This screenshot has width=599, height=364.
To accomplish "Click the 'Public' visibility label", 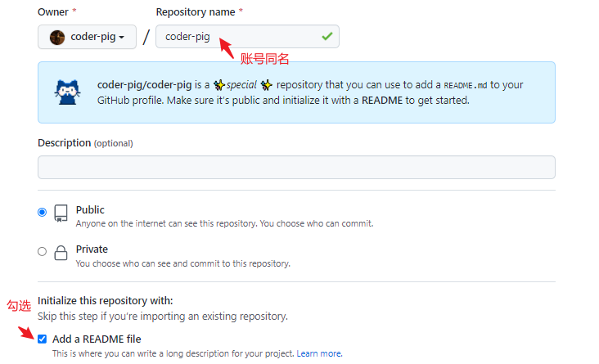I will pos(90,210).
